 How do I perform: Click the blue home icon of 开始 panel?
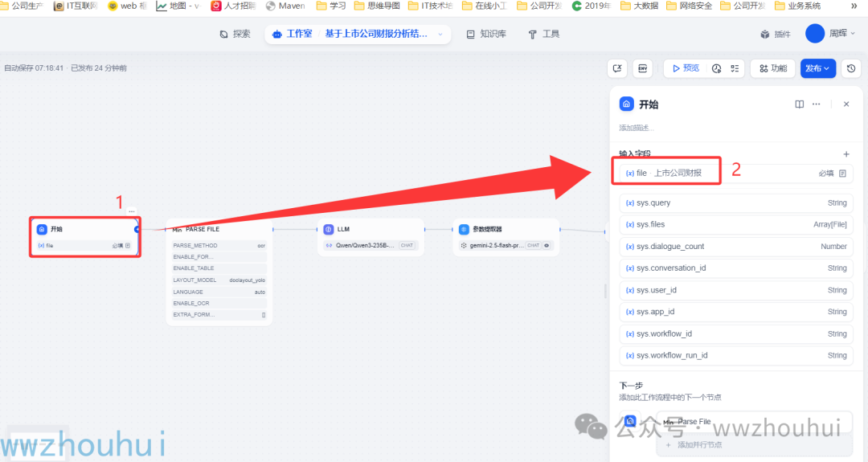[x=626, y=104]
